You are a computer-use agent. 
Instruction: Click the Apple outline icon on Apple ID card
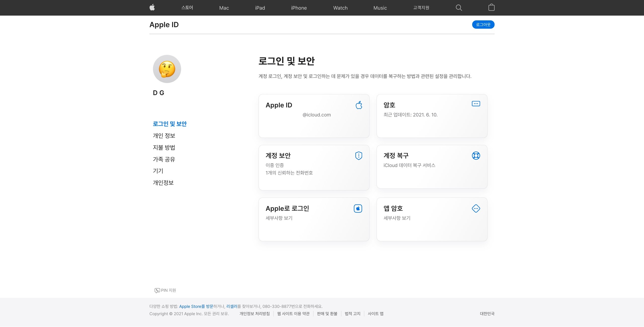359,105
